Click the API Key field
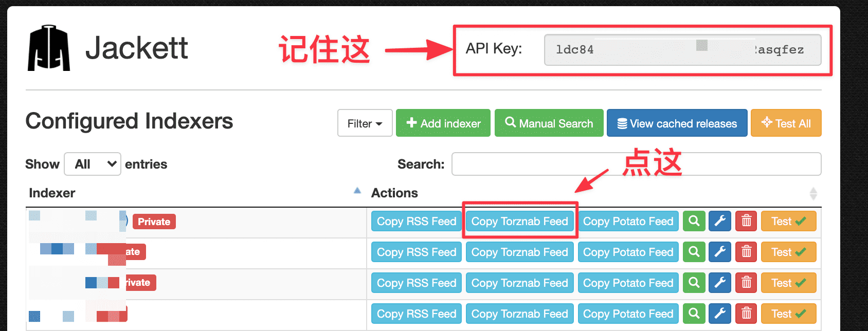The height and width of the screenshot is (331, 868). tap(682, 50)
